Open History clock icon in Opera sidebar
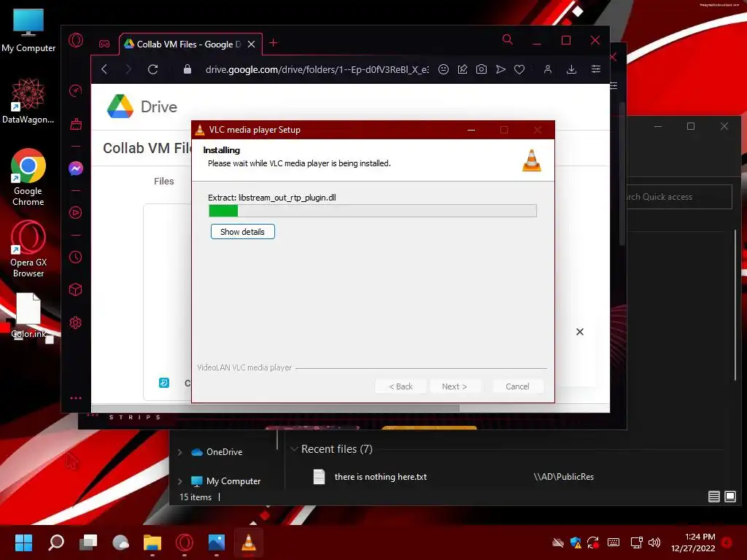Screen dimensions: 747x560 click(76, 257)
